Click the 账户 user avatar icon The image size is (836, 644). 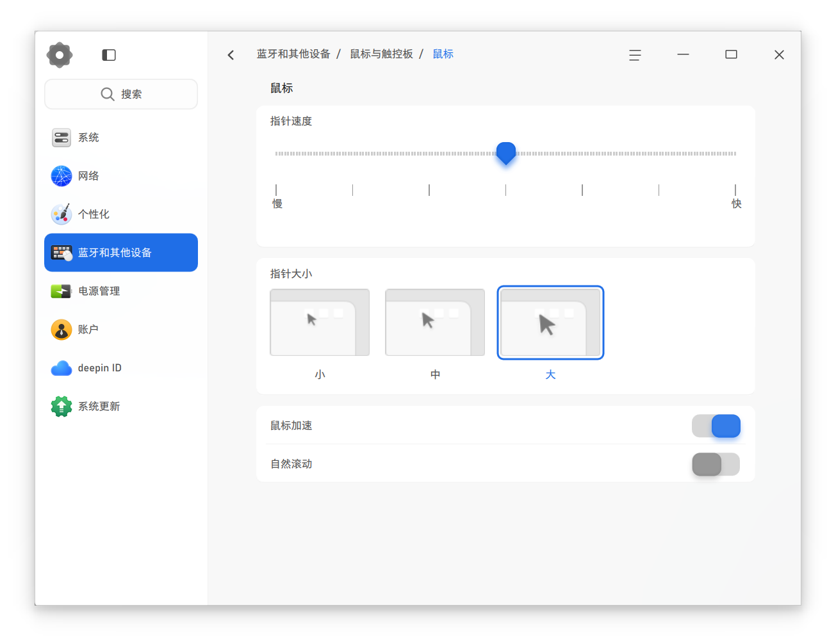pyautogui.click(x=61, y=330)
